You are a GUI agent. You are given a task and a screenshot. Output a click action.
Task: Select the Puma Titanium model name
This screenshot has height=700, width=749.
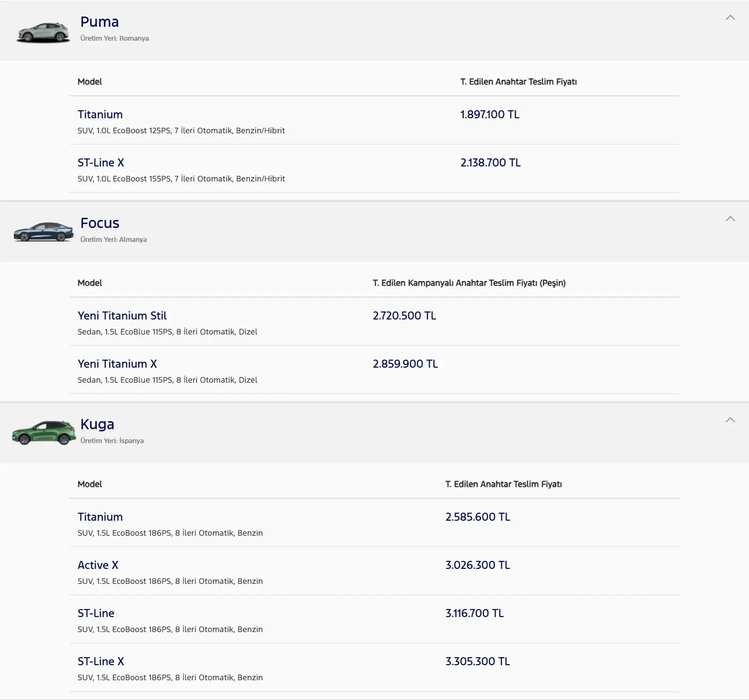tap(100, 115)
